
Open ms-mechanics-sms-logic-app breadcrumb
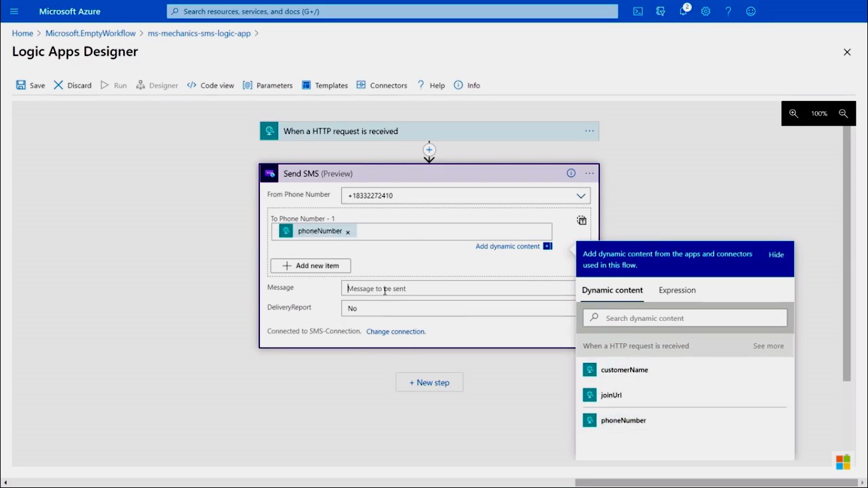pos(200,33)
